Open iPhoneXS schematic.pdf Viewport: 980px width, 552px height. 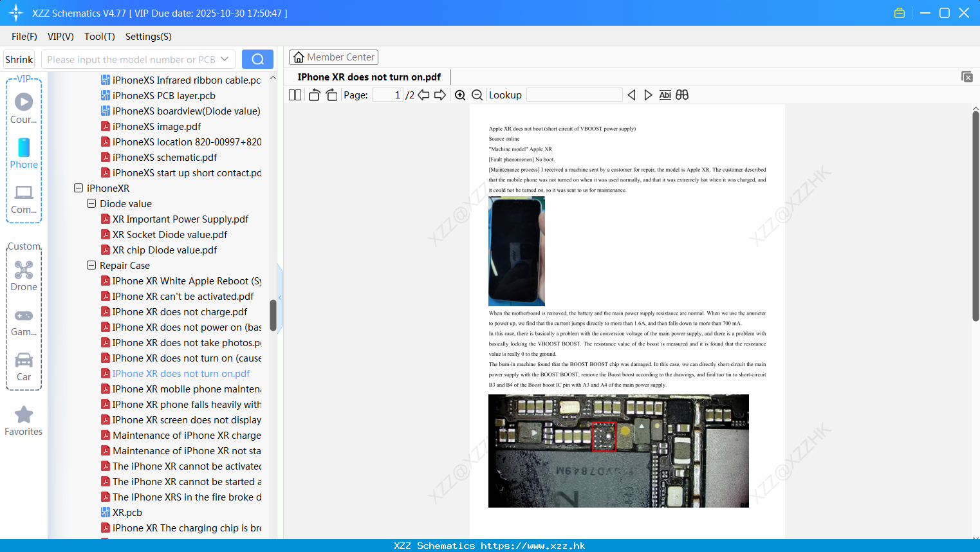tap(159, 157)
